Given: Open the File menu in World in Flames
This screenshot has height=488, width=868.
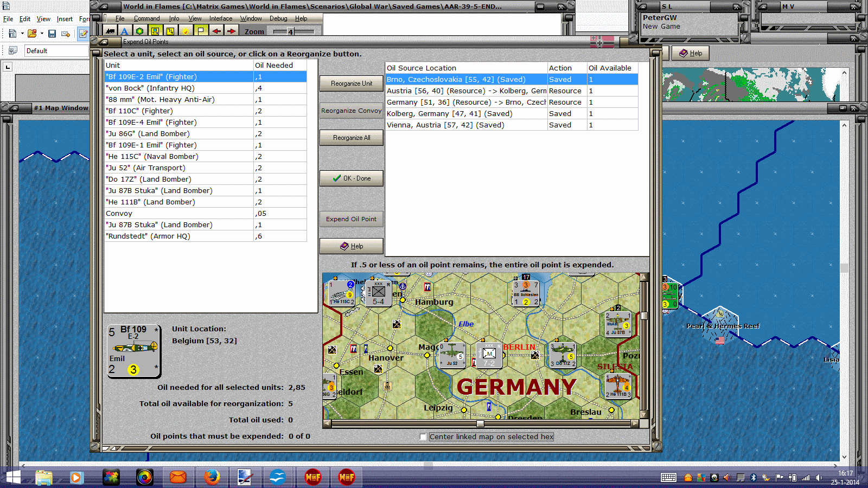Looking at the screenshot, I should point(120,18).
